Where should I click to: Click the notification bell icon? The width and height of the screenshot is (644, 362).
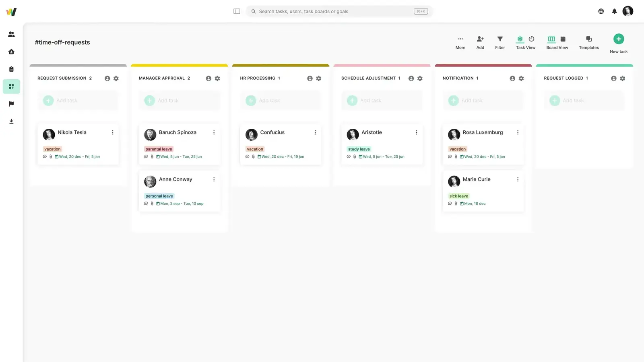click(x=614, y=11)
